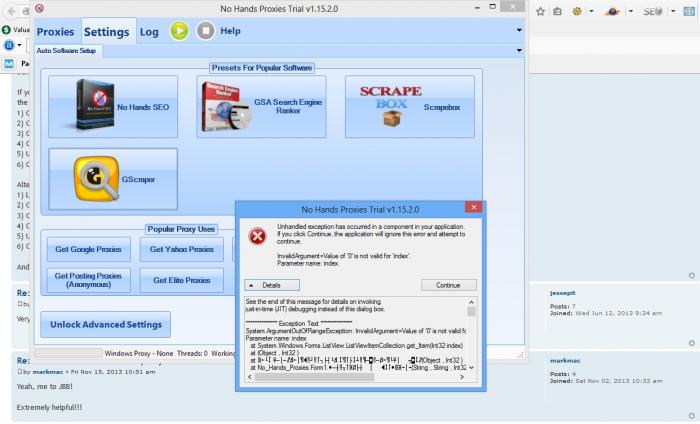Screen dimensions: 700x424
Task: Collapse the Details section of the error dialog
Action: click(x=272, y=285)
